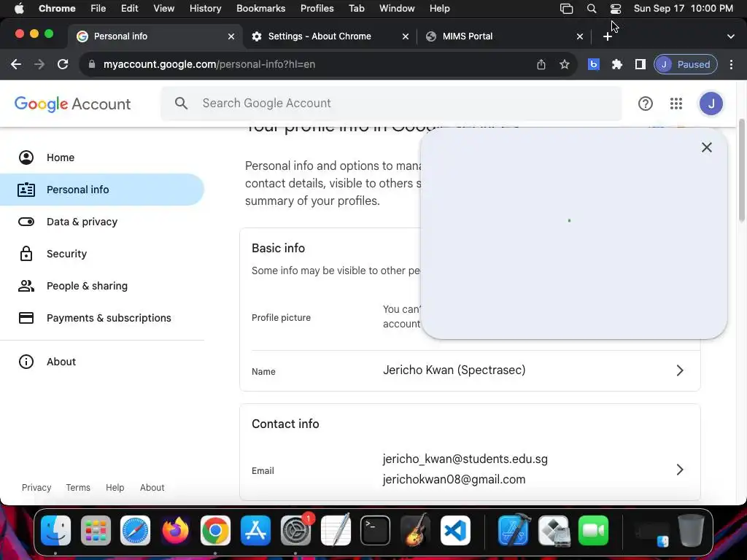Open Xcode from the Dock
This screenshot has width=747, height=560.
(514, 531)
